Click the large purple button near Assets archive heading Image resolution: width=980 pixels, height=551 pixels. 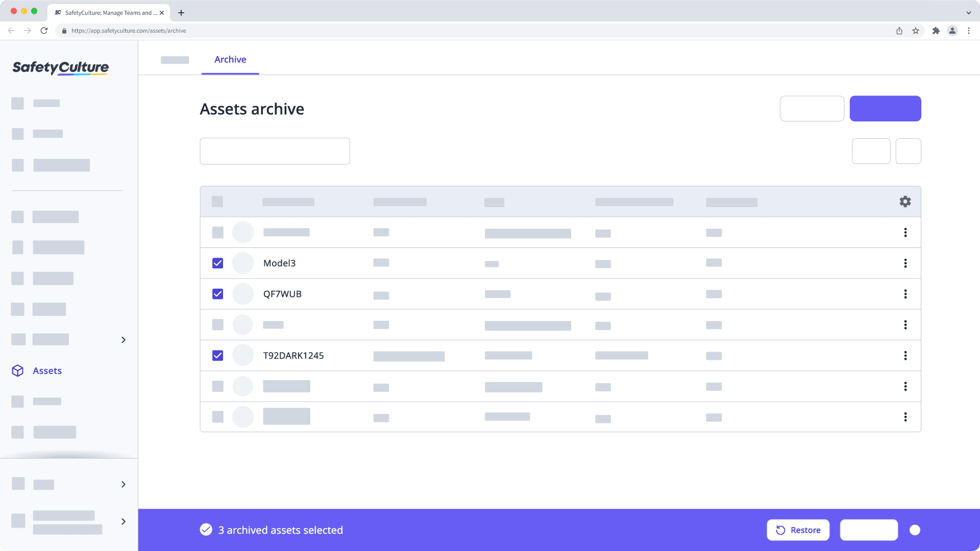pos(885,108)
